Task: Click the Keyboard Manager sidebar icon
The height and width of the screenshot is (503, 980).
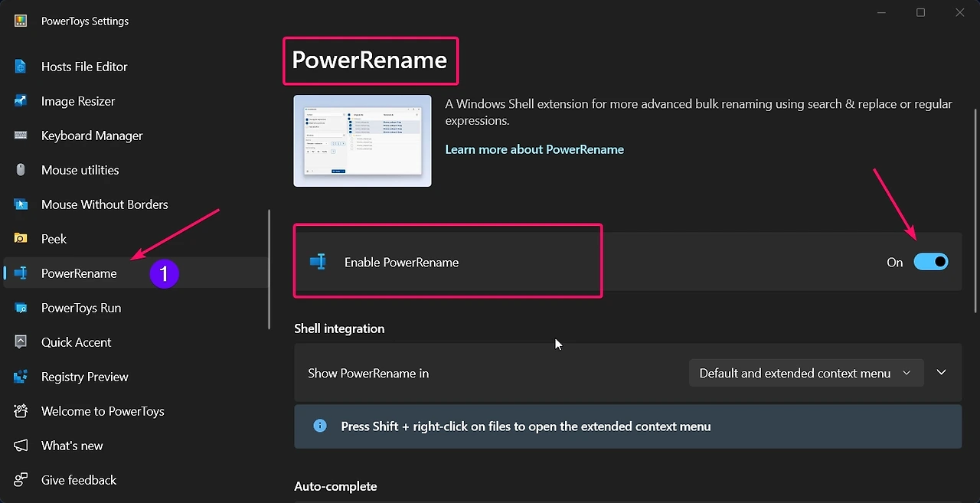Action: point(21,136)
